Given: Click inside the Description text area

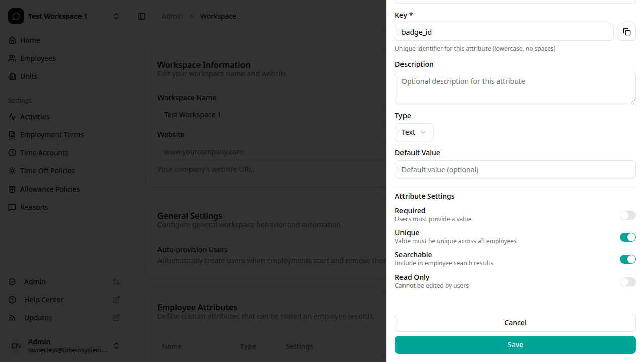Looking at the screenshot, I should click(x=515, y=88).
